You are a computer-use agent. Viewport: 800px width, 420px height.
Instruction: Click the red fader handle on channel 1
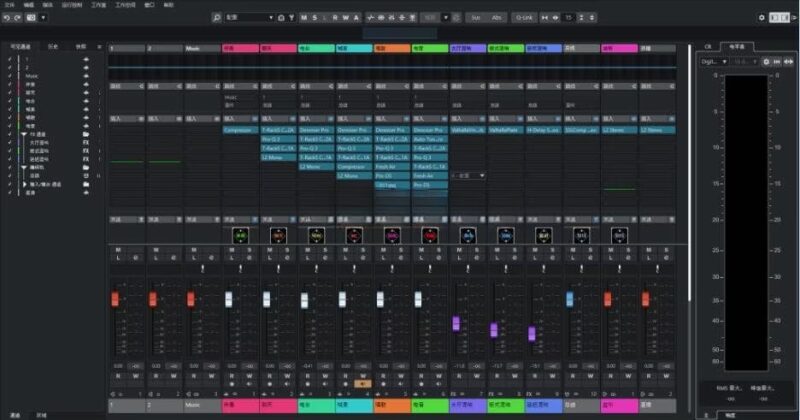115,299
